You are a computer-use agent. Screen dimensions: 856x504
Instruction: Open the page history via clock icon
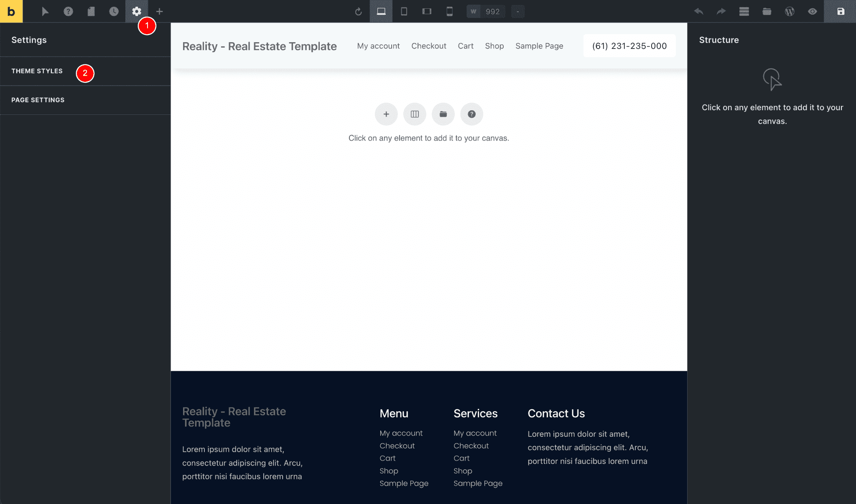[x=114, y=11]
